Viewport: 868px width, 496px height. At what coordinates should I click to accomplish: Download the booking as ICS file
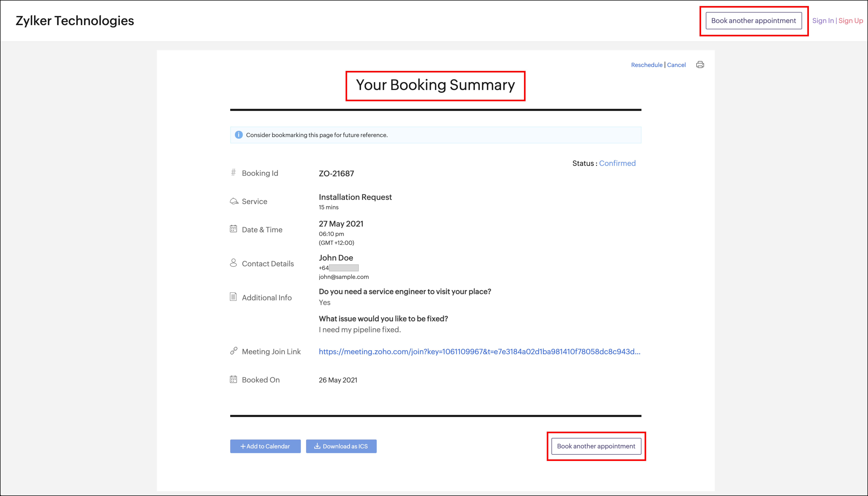point(341,446)
